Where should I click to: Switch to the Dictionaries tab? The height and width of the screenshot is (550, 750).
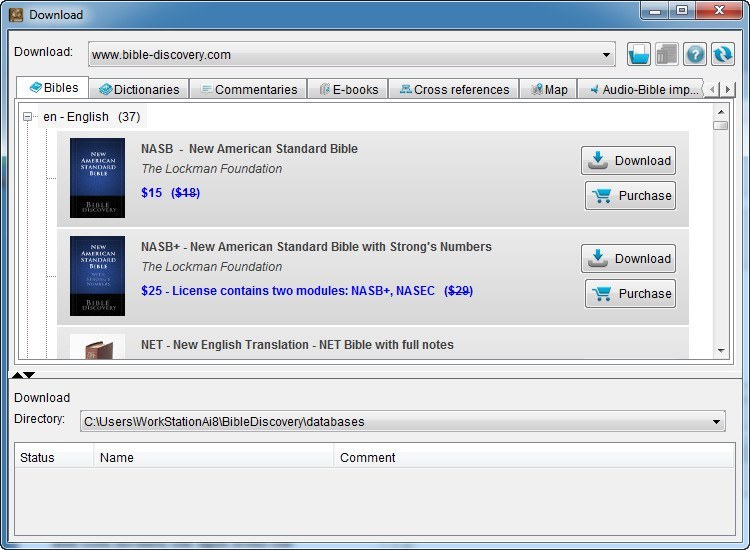pyautogui.click(x=139, y=89)
